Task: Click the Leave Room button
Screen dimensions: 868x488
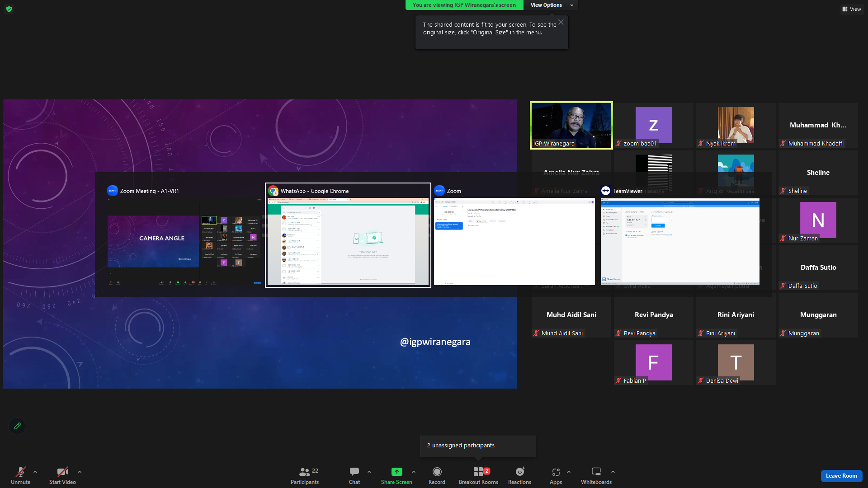Action: coord(841,476)
